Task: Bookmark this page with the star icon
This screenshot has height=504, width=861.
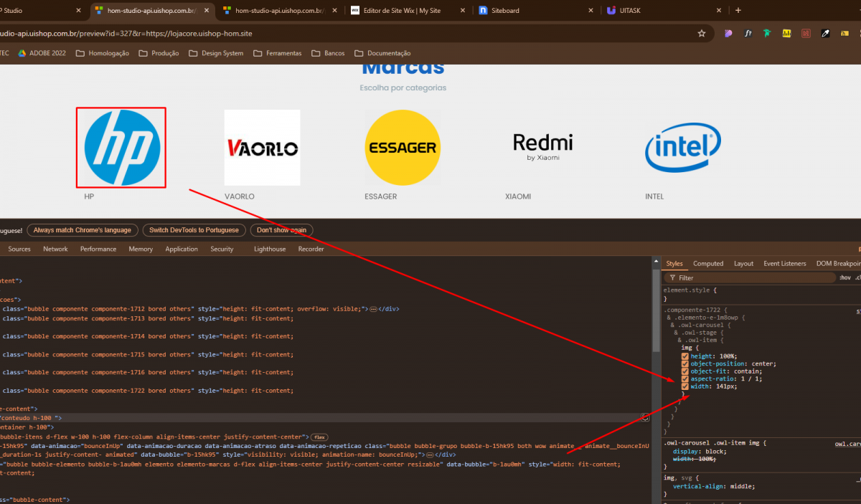Action: [x=702, y=34]
